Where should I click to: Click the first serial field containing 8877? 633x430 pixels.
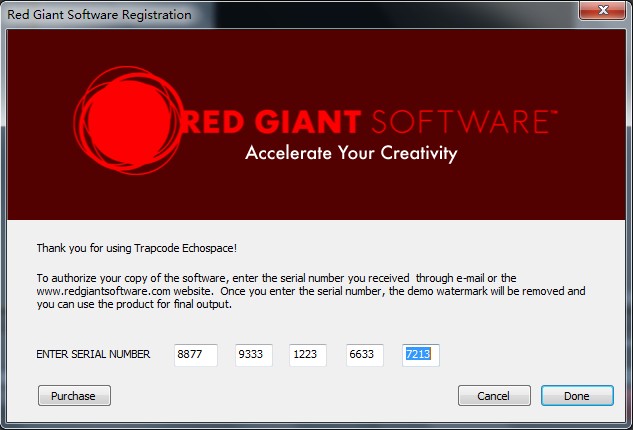(195, 354)
